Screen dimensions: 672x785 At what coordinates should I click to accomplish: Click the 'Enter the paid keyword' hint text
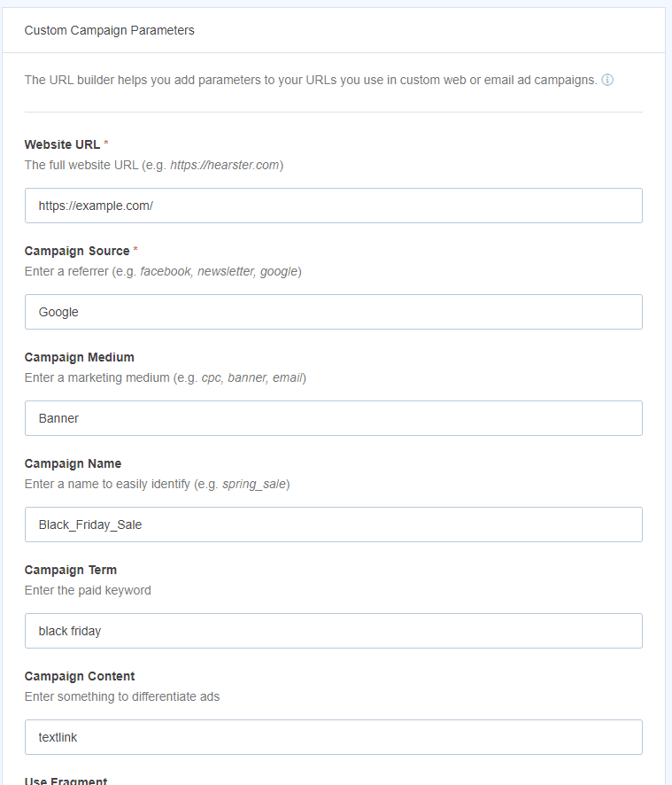[88, 590]
